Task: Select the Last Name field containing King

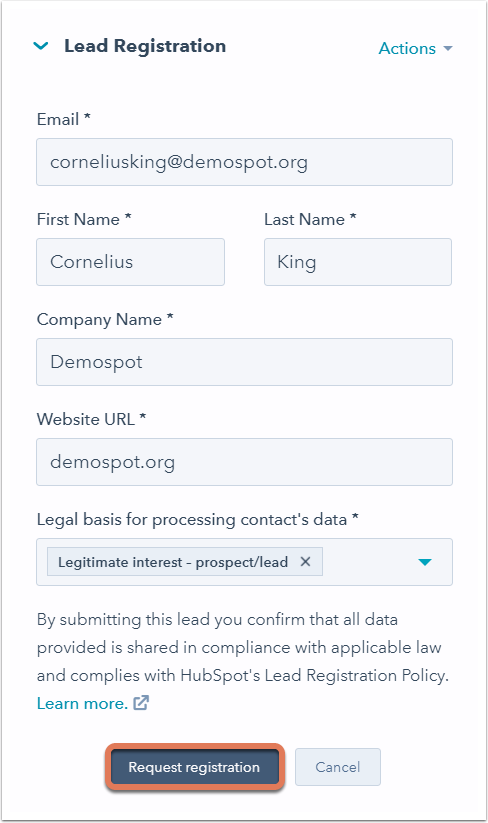Action: (x=358, y=262)
